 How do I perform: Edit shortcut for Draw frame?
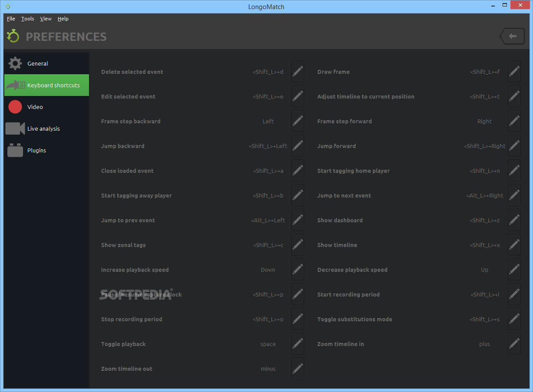514,72
